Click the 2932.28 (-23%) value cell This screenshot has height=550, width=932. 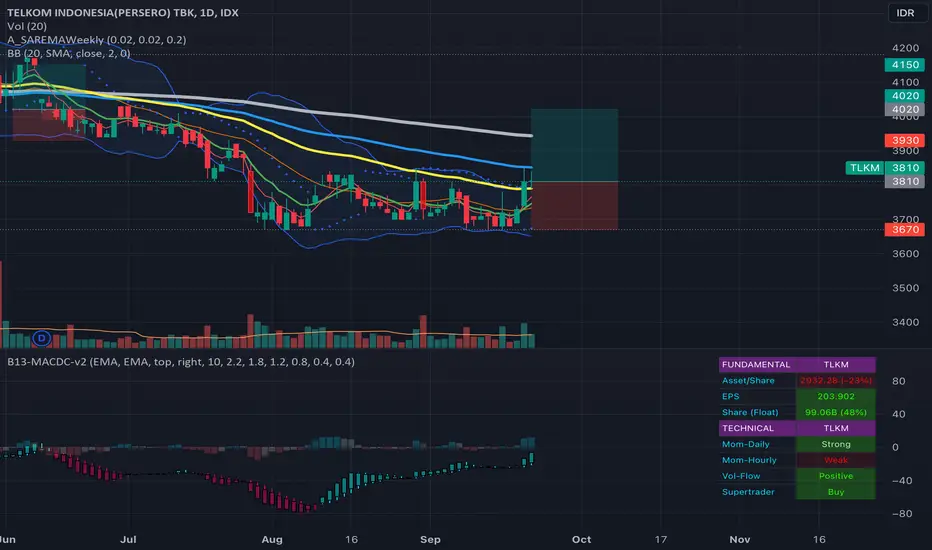click(836, 381)
